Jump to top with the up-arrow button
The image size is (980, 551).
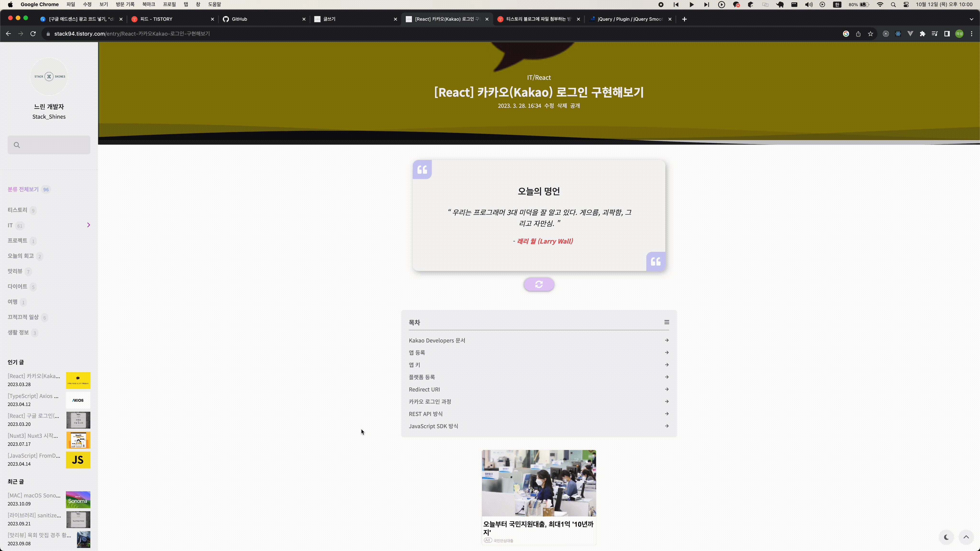click(966, 537)
